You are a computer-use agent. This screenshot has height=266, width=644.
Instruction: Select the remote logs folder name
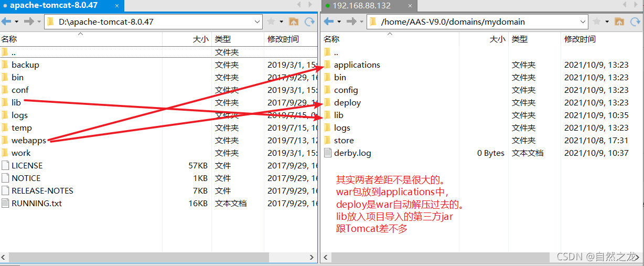[x=342, y=127]
